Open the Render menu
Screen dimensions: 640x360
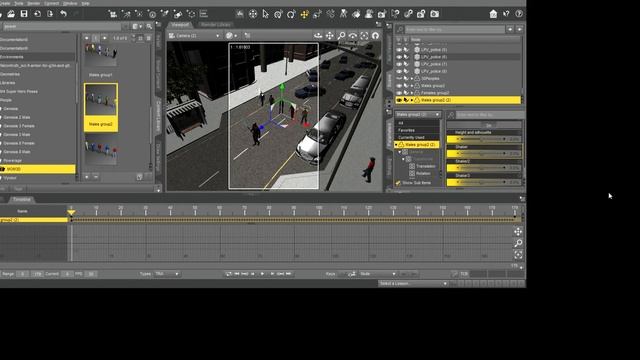(x=33, y=3)
